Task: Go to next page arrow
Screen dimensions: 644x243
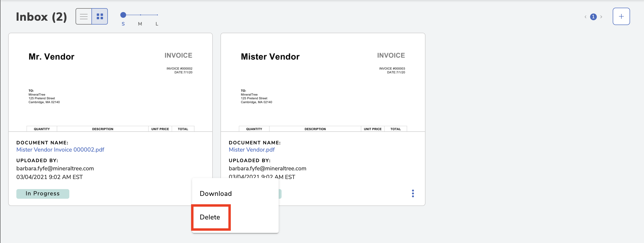Action: tap(601, 17)
